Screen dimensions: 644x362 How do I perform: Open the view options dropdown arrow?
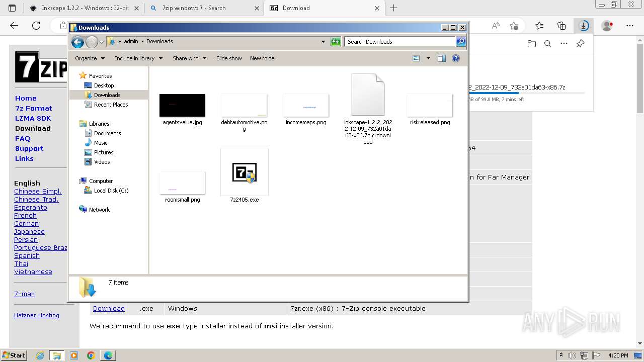click(x=428, y=58)
